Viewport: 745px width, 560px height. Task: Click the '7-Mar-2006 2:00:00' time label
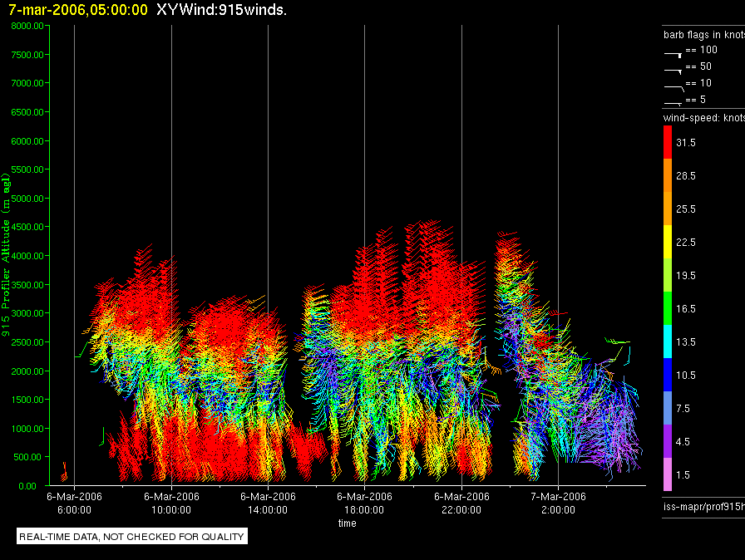[x=558, y=503]
